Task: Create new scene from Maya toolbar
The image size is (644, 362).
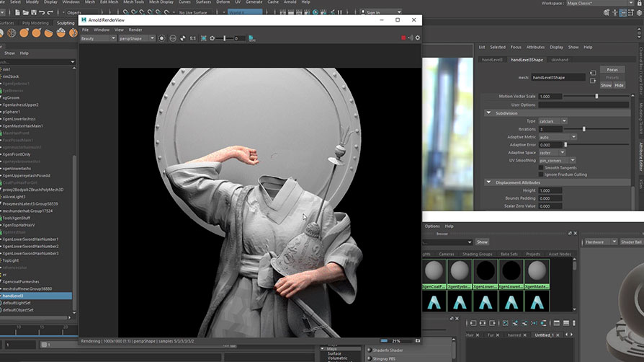Action: click(x=17, y=13)
